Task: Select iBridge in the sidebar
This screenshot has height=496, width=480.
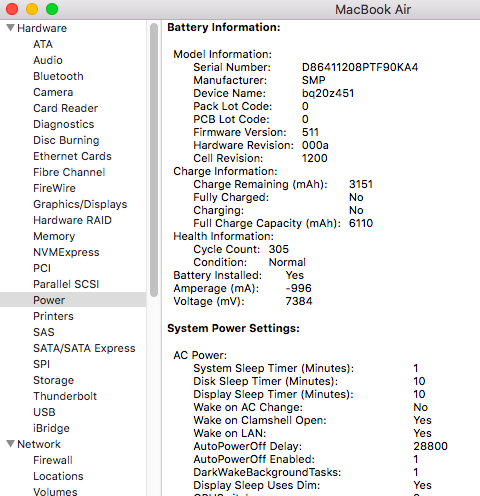Action: pos(51,428)
